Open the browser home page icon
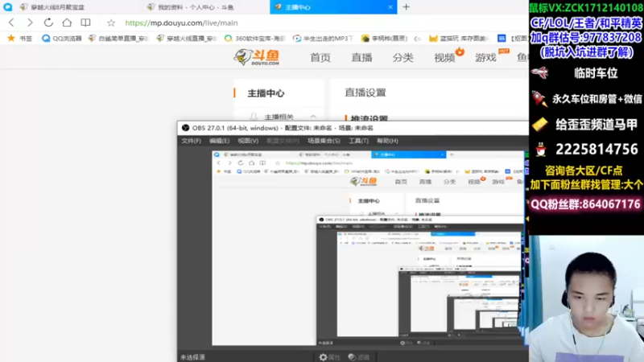Image resolution: width=644 pixels, height=362 pixels. [67, 23]
